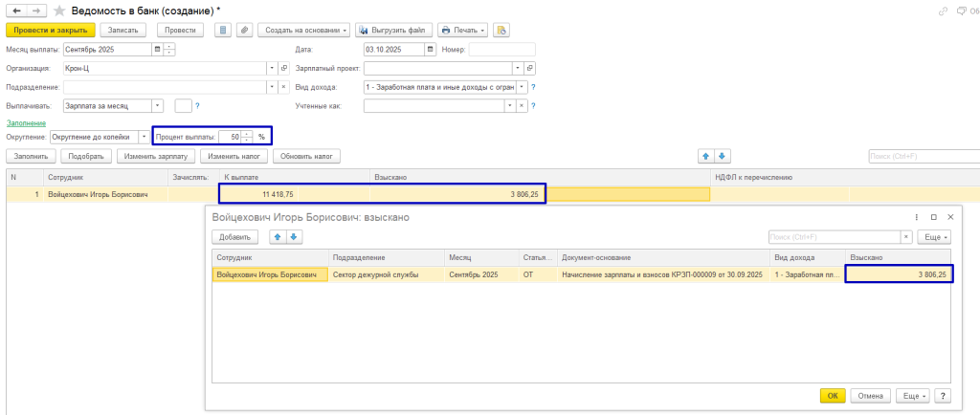Adjust the Процент выплаты spinner arrows
This screenshot has width=980, height=415.
(247, 137)
